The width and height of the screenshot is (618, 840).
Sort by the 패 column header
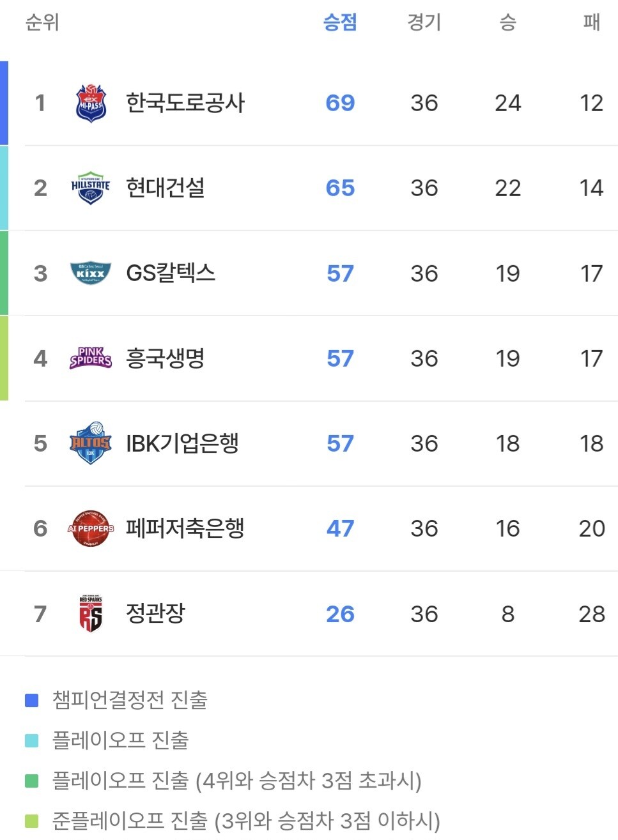click(591, 22)
